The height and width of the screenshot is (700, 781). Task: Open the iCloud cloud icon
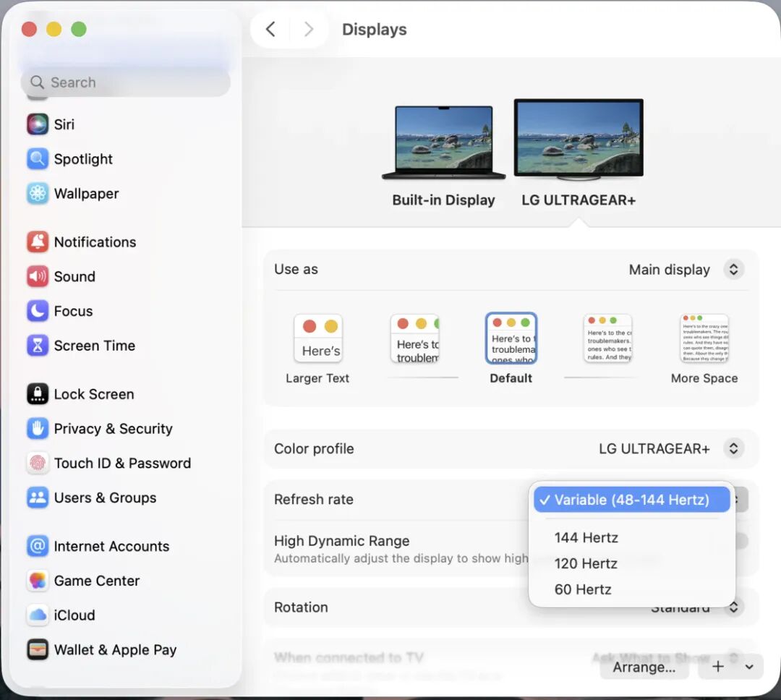38,615
